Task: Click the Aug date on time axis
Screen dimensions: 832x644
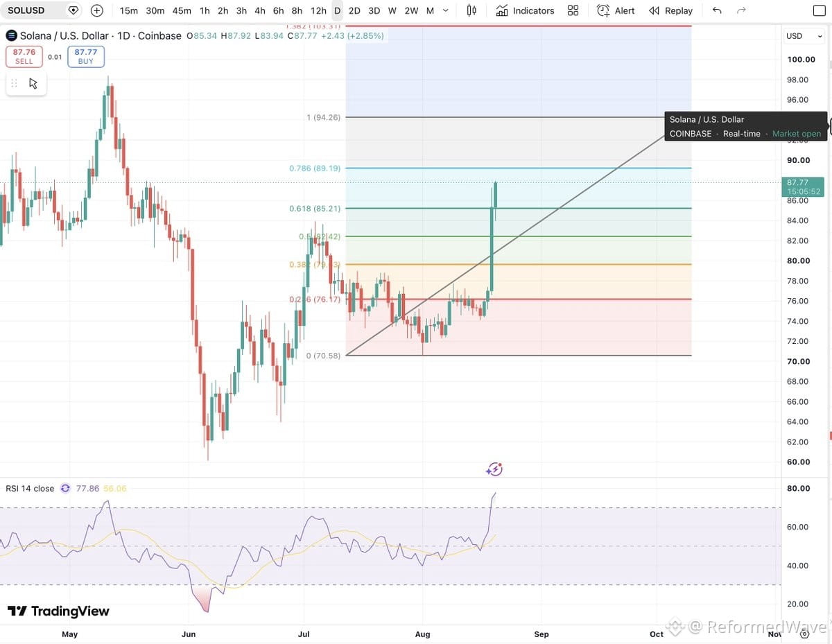Action: pos(422,634)
